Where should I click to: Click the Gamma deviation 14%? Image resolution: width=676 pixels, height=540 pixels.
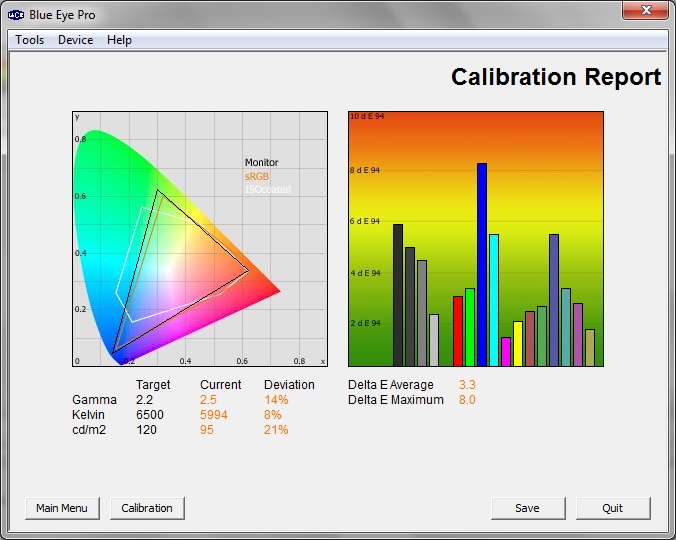click(276, 400)
